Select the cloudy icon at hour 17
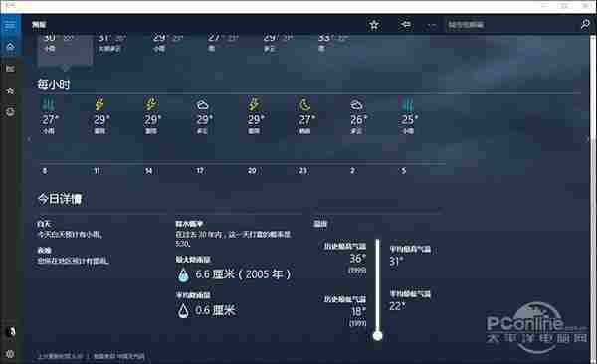Viewport: 597px width, 364px height. tap(202, 104)
